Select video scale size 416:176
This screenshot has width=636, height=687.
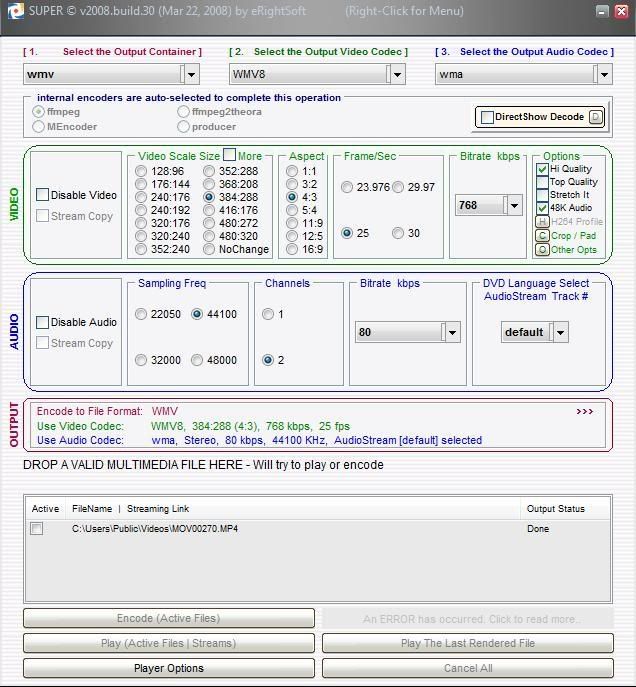(x=209, y=210)
